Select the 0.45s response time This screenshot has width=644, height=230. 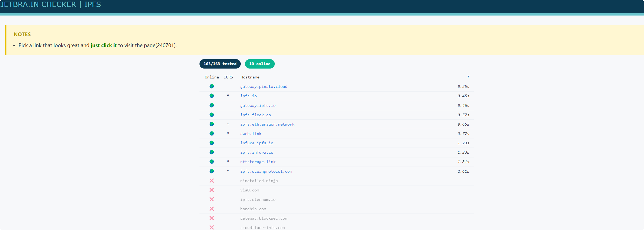[x=463, y=96]
